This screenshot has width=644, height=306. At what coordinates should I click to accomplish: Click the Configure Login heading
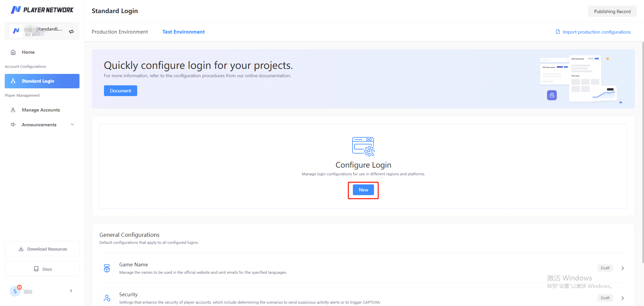click(x=363, y=165)
